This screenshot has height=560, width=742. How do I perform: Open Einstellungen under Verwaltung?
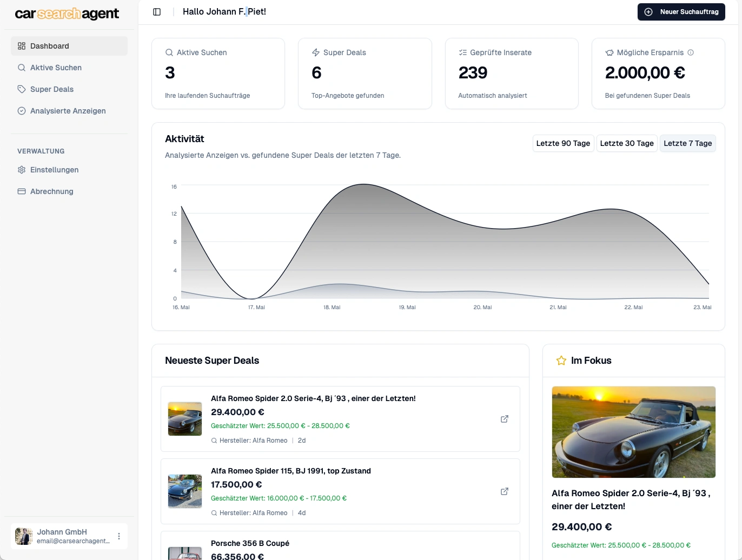click(x=69, y=170)
